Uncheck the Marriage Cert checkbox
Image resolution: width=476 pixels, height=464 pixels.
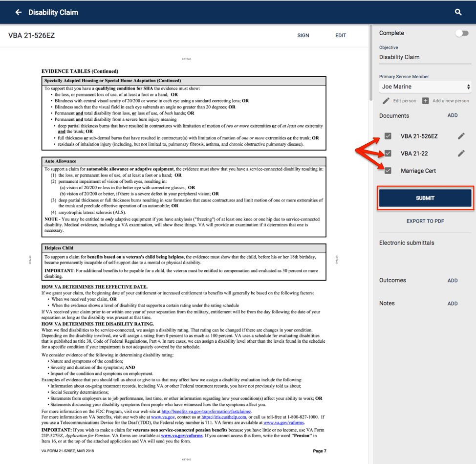(x=388, y=171)
